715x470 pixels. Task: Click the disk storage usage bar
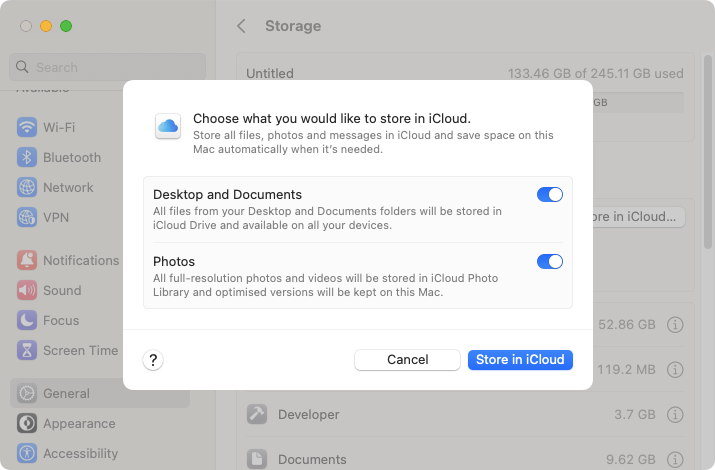[x=638, y=103]
